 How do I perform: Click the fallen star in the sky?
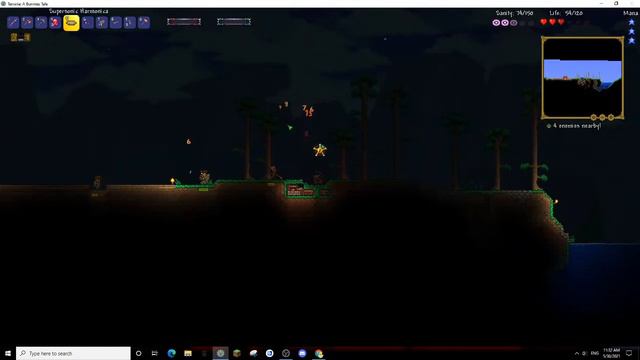pyautogui.click(x=320, y=150)
